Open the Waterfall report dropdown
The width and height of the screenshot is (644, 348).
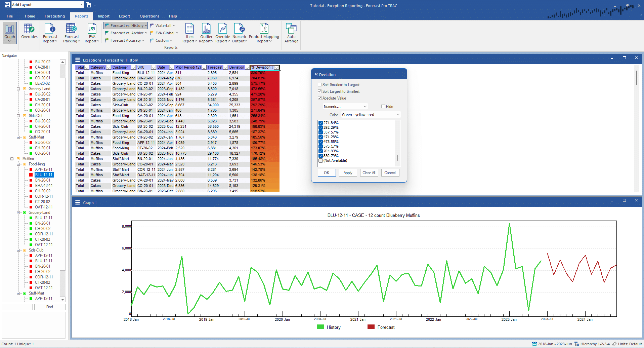tap(163, 25)
